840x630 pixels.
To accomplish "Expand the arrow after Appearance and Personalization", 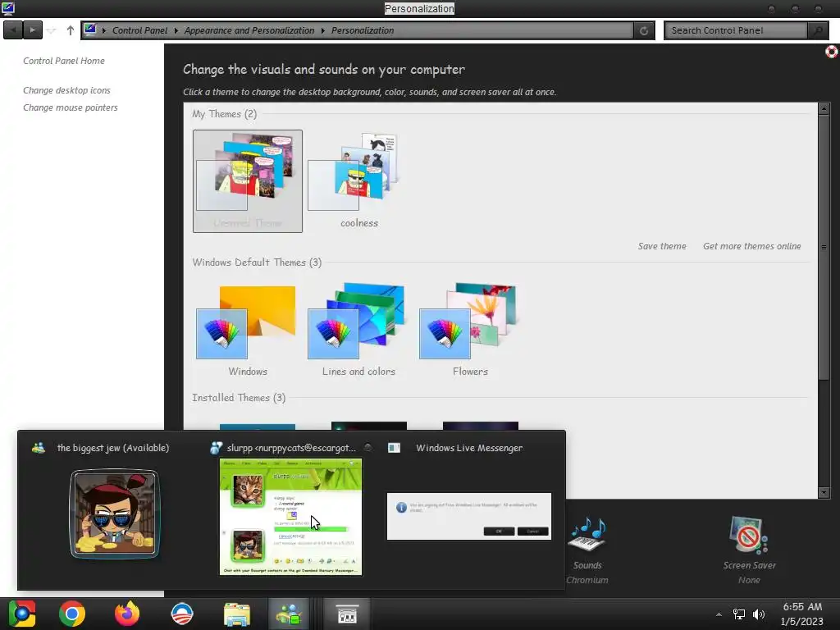I will click(x=322, y=30).
